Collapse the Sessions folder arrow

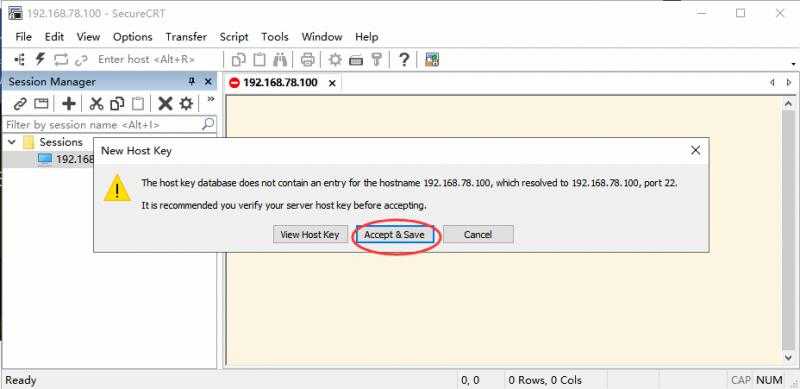12,142
